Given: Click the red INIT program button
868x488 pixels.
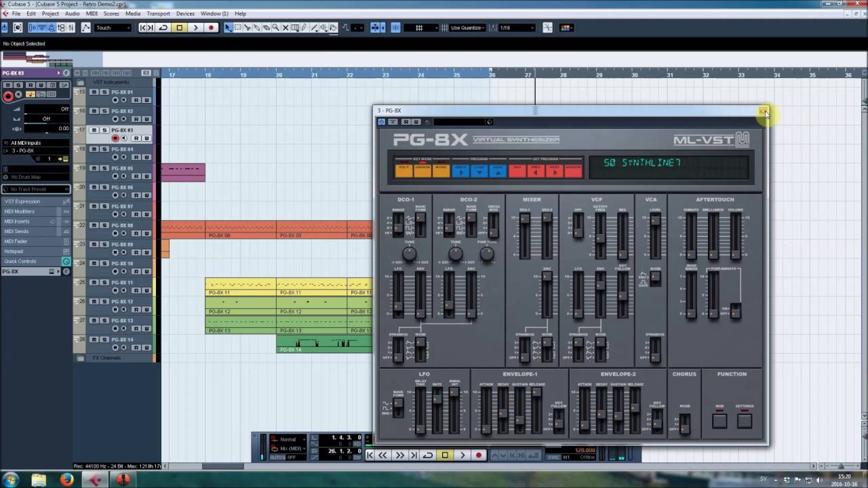Looking at the screenshot, I should click(x=517, y=170).
